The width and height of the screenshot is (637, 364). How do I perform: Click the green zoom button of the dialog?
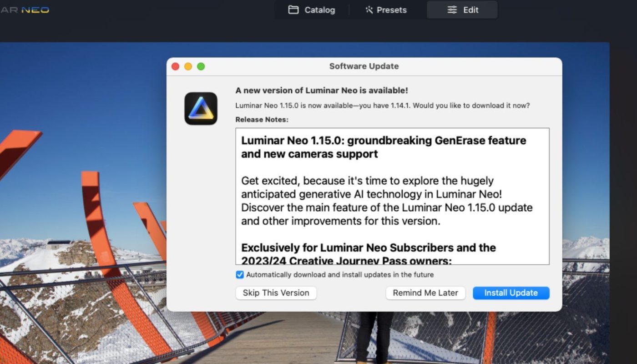coord(201,66)
